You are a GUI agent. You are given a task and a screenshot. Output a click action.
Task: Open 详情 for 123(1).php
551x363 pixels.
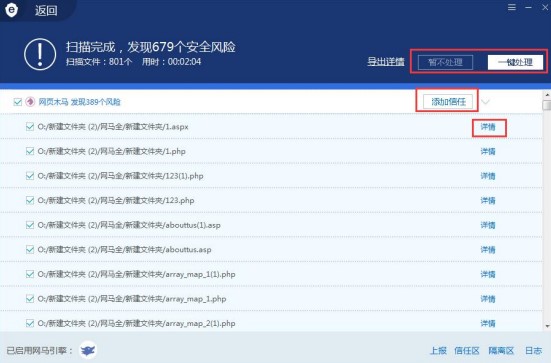pyautogui.click(x=488, y=176)
